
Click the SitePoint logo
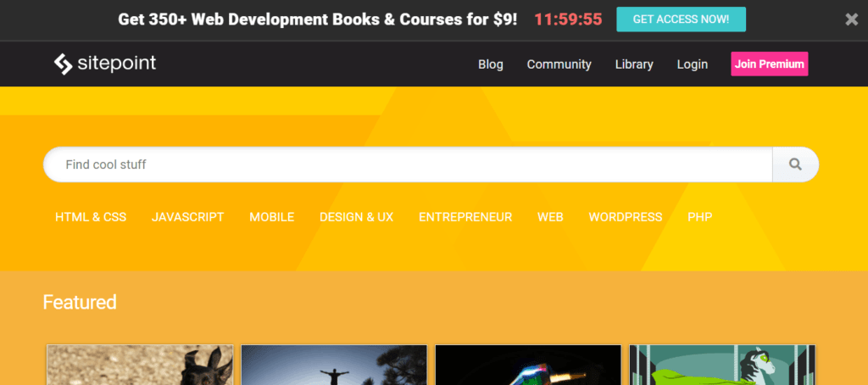point(104,64)
